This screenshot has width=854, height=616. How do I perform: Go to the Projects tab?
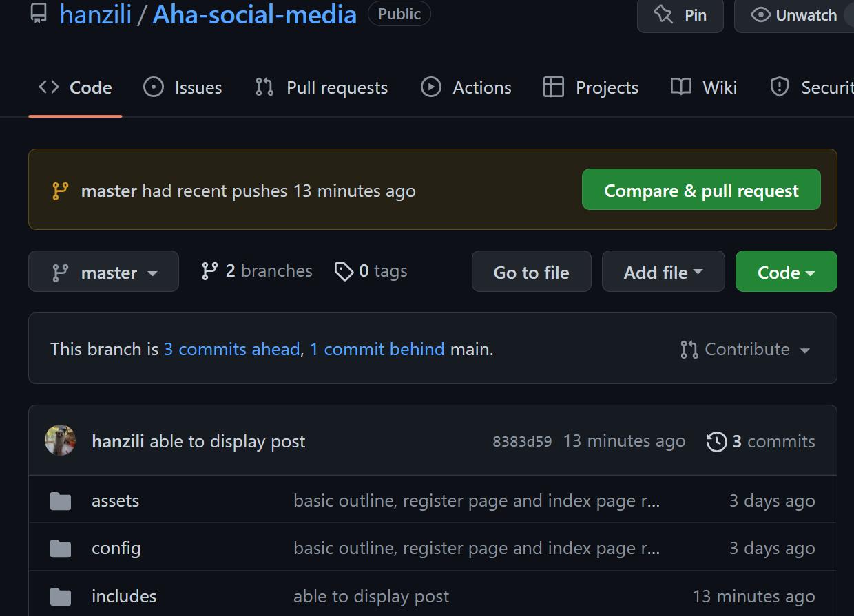click(x=591, y=87)
